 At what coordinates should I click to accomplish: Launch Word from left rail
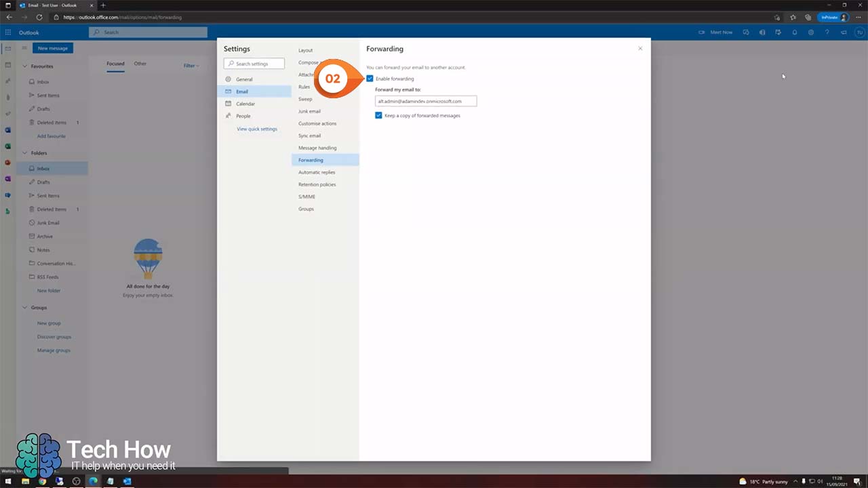pyautogui.click(x=7, y=130)
